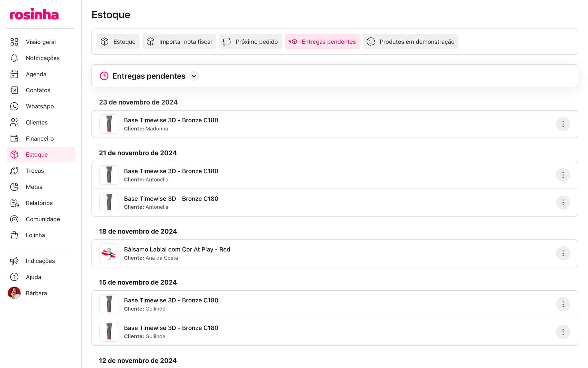Click the Trocas exchange icon
The image size is (588, 368).
click(x=14, y=171)
